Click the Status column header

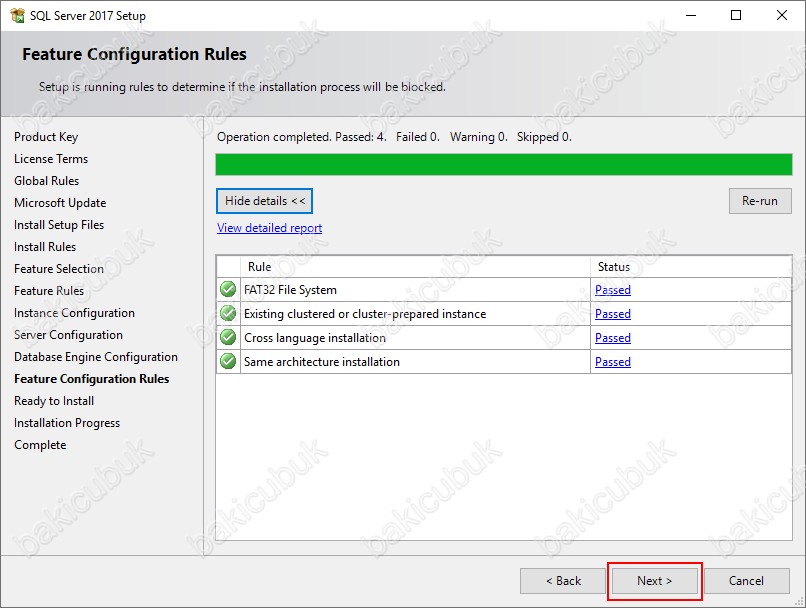click(x=691, y=267)
